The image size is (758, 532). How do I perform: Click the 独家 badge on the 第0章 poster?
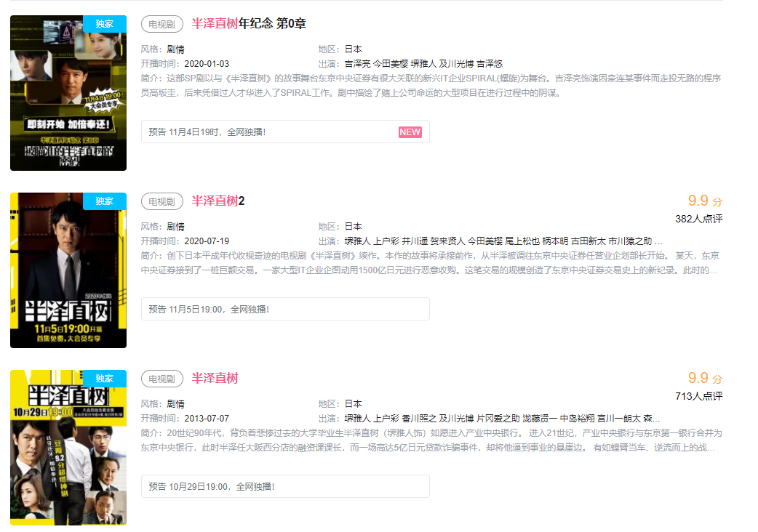pos(105,24)
